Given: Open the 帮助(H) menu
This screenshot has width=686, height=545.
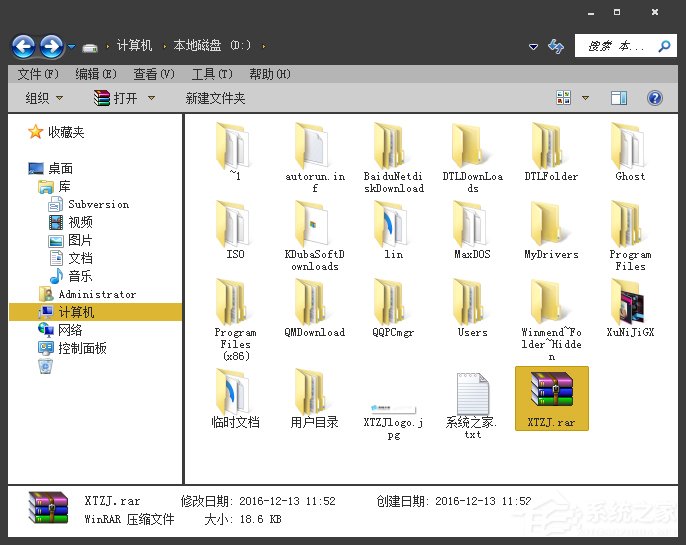Looking at the screenshot, I should (270, 74).
